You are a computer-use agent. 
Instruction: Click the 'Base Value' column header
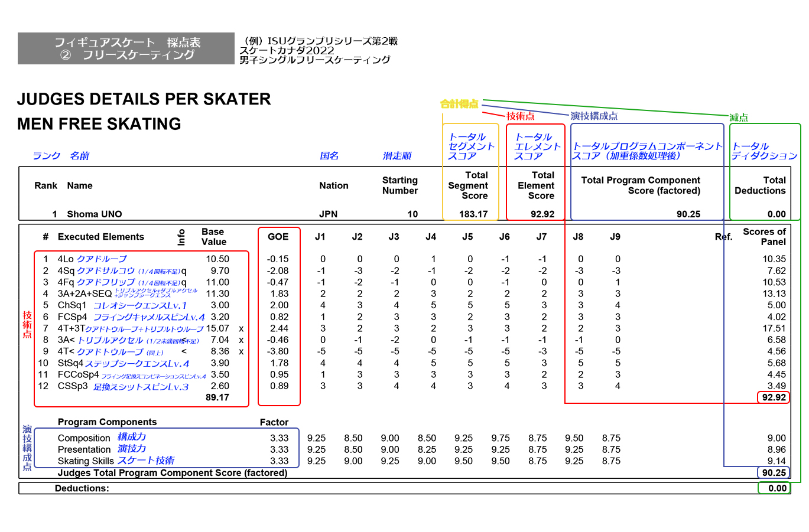[213, 237]
